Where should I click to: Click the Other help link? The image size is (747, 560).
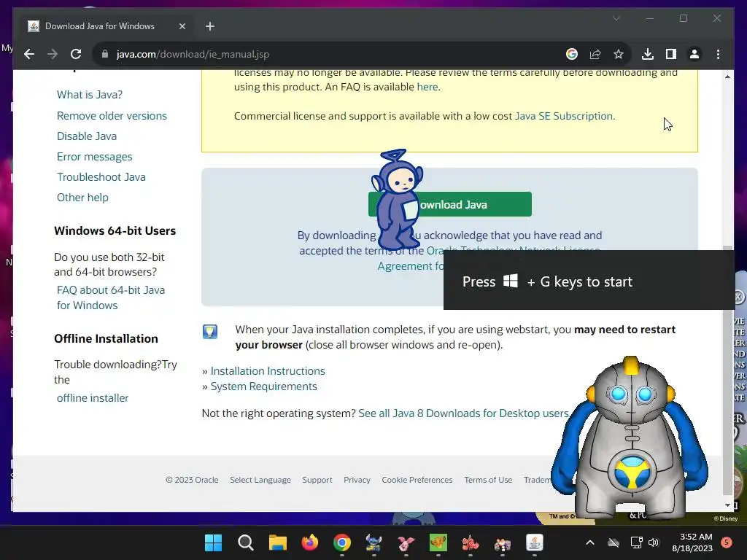[82, 198]
